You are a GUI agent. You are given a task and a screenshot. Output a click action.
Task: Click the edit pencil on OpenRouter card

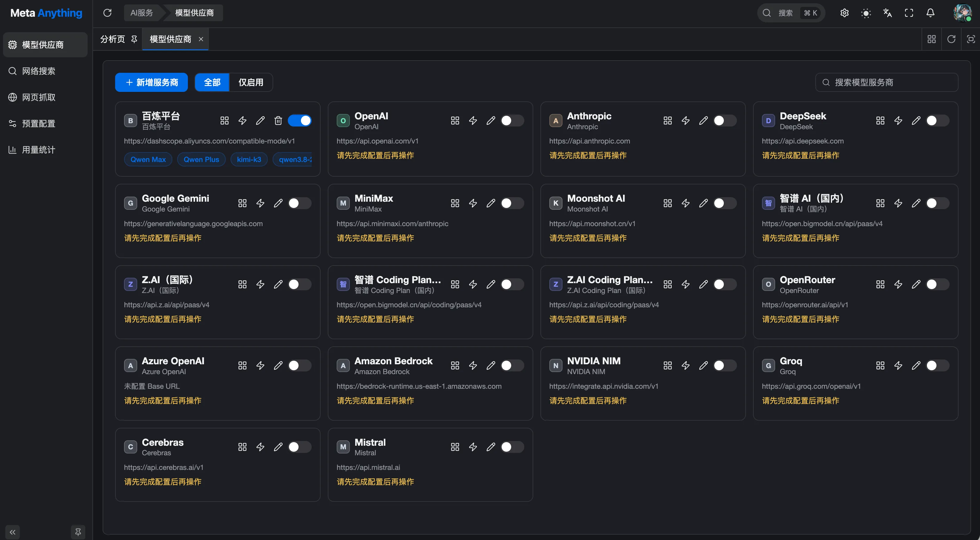point(916,284)
